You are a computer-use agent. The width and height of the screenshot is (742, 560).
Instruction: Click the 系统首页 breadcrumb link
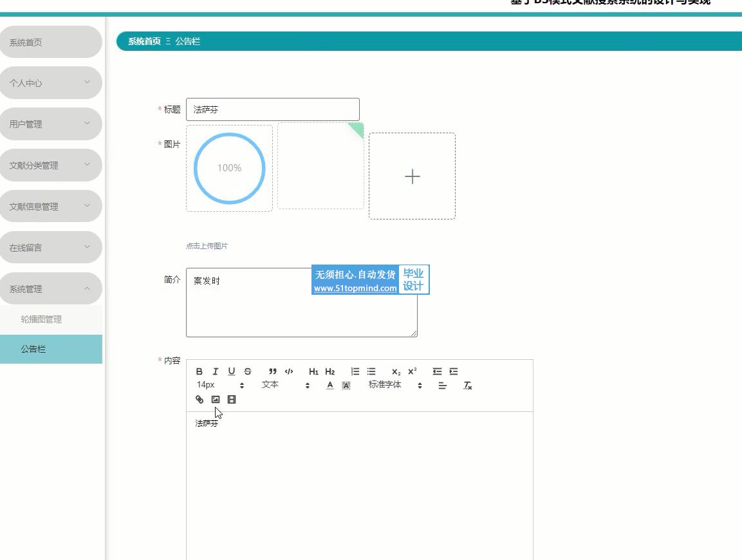(144, 41)
